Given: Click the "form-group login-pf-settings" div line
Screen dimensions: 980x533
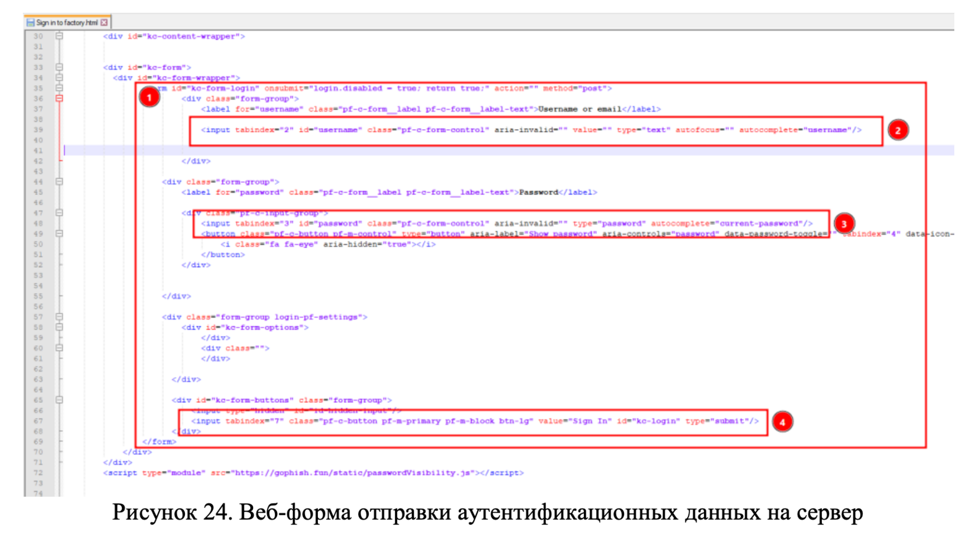Looking at the screenshot, I should (x=264, y=317).
